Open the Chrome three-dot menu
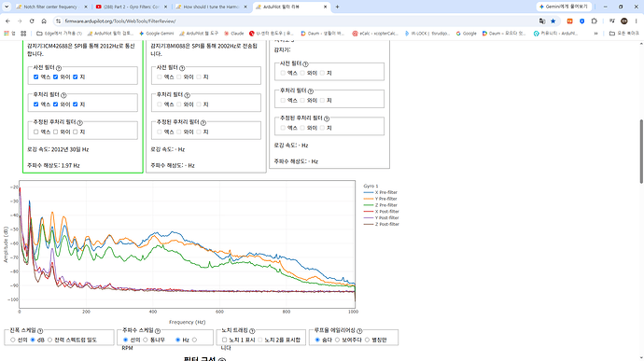 [637, 21]
